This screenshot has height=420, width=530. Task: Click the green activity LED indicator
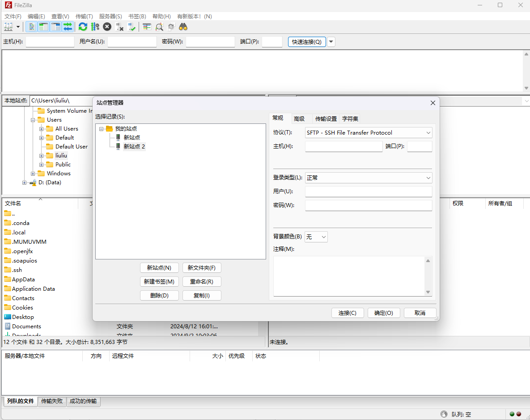(512, 414)
